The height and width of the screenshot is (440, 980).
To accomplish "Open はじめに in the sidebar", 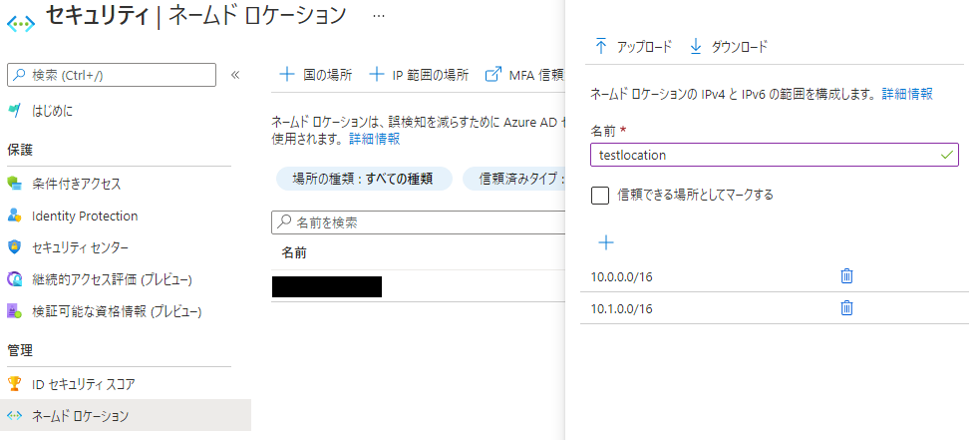I will coord(52,112).
